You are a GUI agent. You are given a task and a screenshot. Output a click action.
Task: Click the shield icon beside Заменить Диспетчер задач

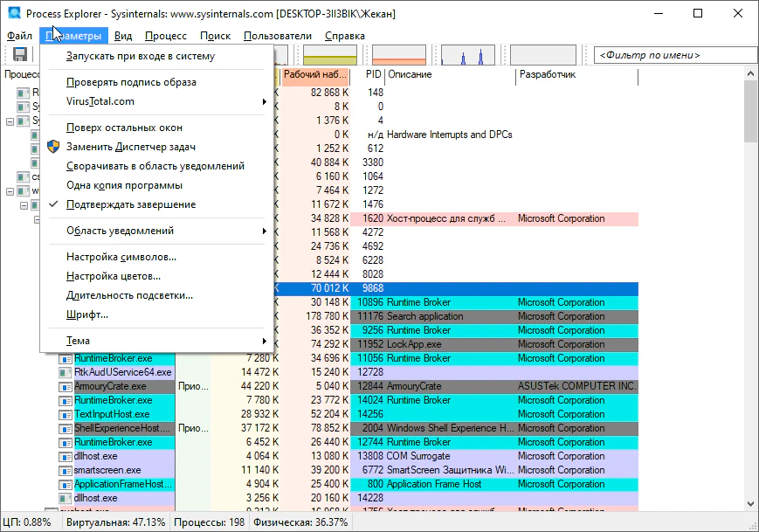click(53, 147)
